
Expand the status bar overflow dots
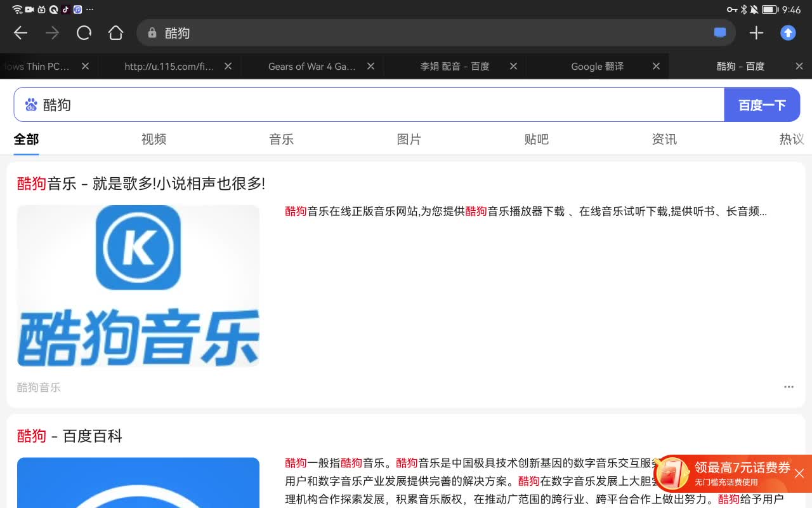(x=89, y=10)
